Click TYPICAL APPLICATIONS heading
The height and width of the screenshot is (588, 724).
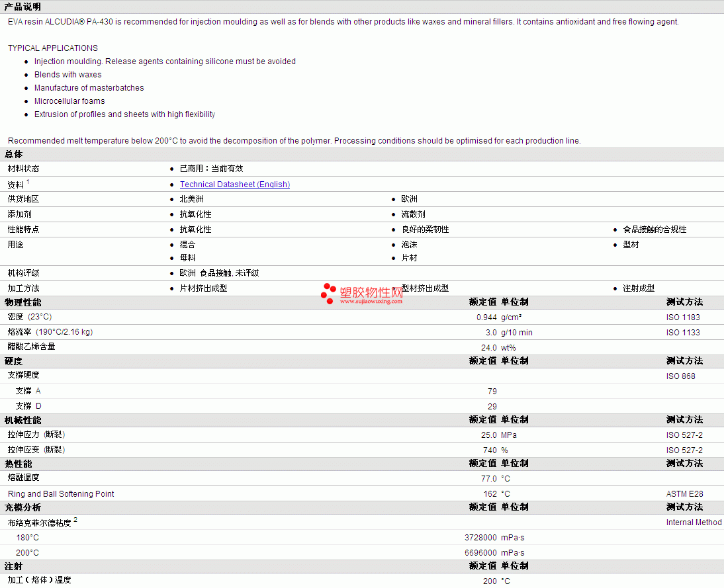53,48
